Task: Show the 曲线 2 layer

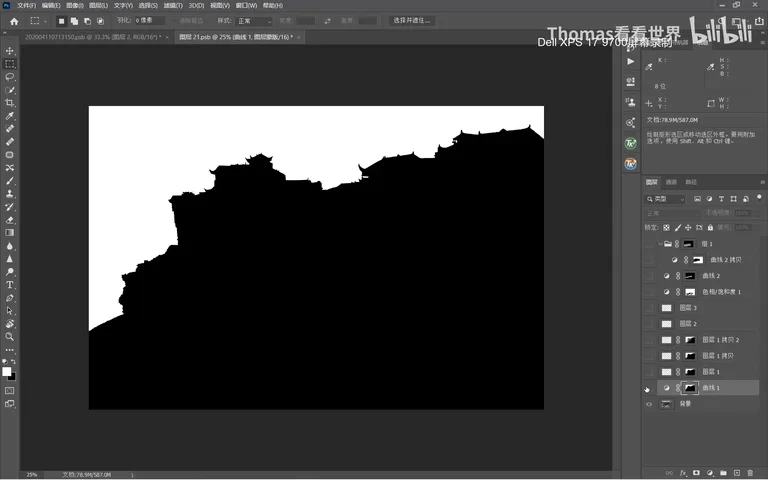Action: click(649, 276)
